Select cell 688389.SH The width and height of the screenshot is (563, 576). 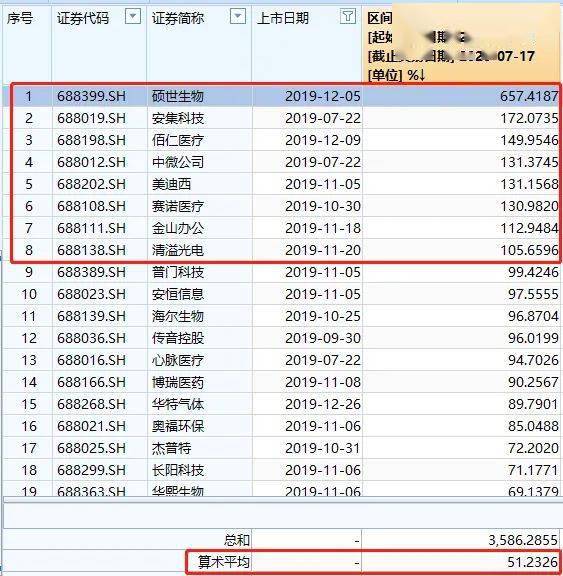click(x=91, y=273)
